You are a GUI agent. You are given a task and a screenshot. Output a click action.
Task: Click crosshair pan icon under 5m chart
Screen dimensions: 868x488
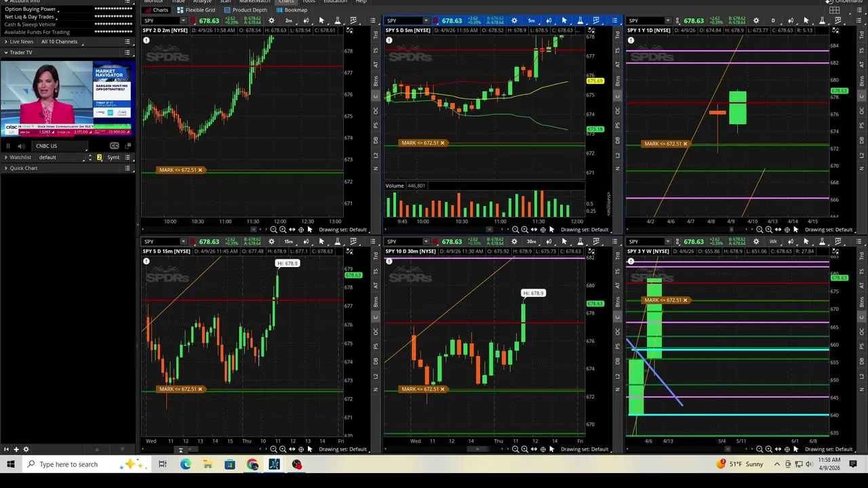click(542, 229)
